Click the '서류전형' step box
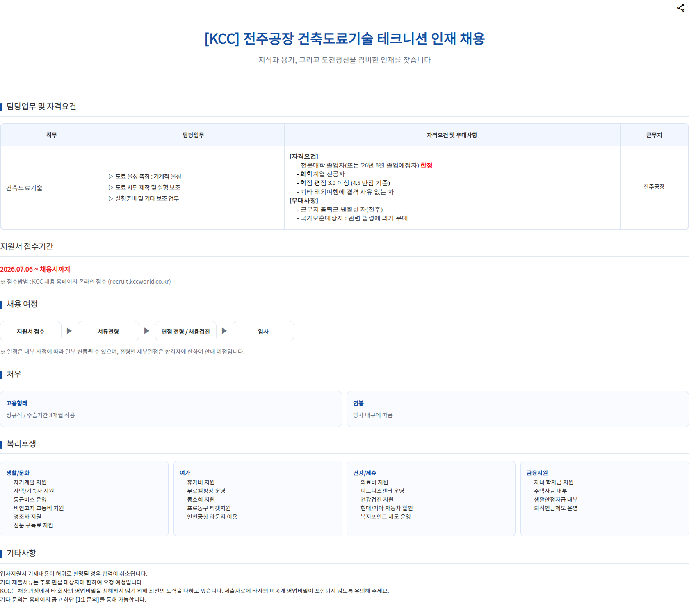 coord(108,331)
